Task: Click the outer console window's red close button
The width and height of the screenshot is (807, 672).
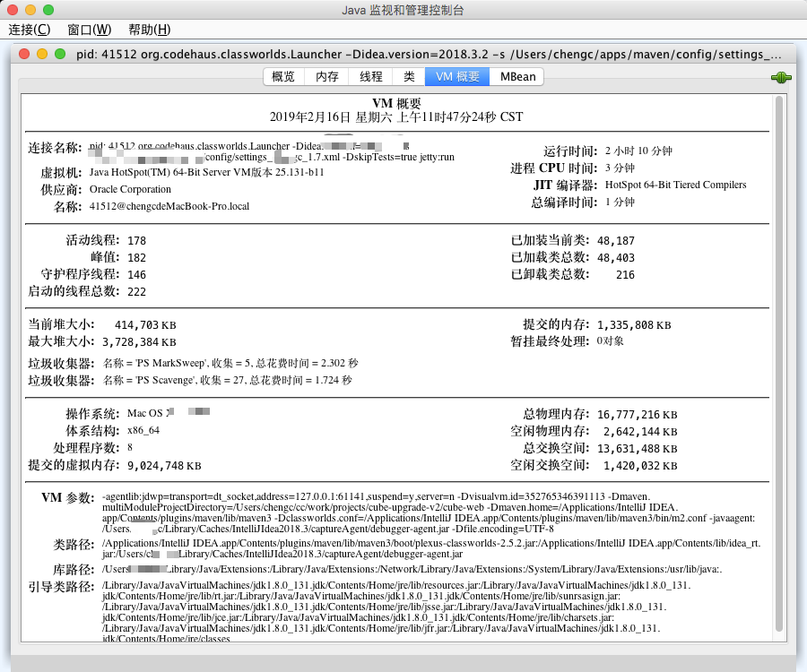Action: 13,10
